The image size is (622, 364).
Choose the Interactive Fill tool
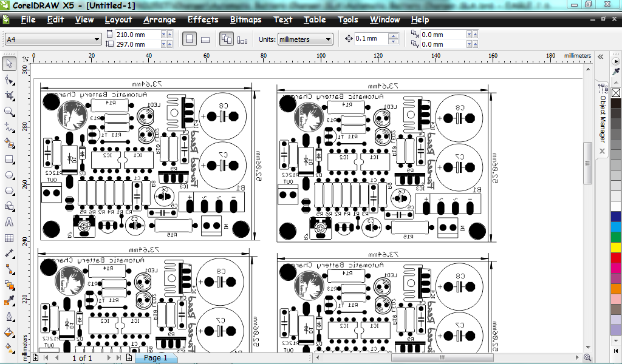tap(9, 347)
